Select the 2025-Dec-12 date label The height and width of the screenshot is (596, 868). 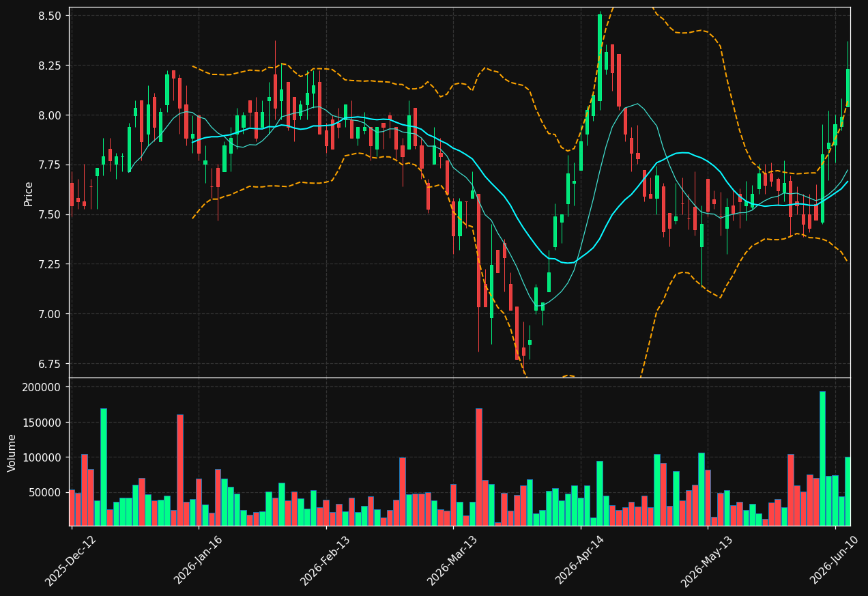tap(71, 561)
